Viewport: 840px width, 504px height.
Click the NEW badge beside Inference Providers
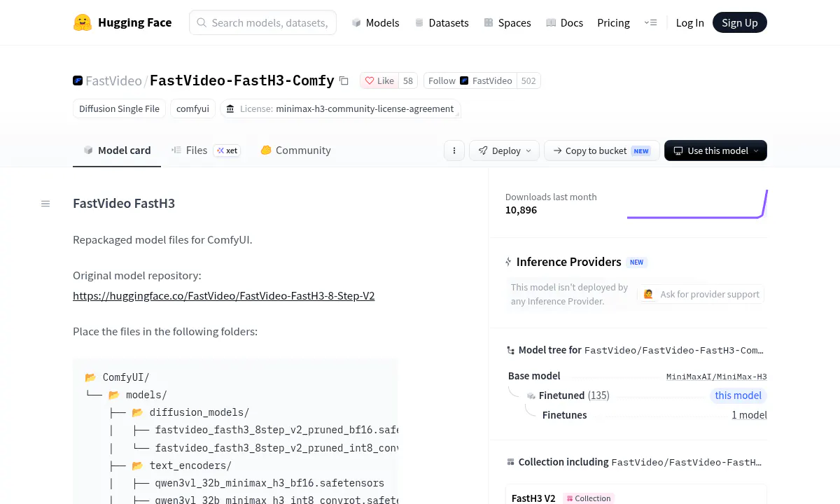pyautogui.click(x=636, y=262)
